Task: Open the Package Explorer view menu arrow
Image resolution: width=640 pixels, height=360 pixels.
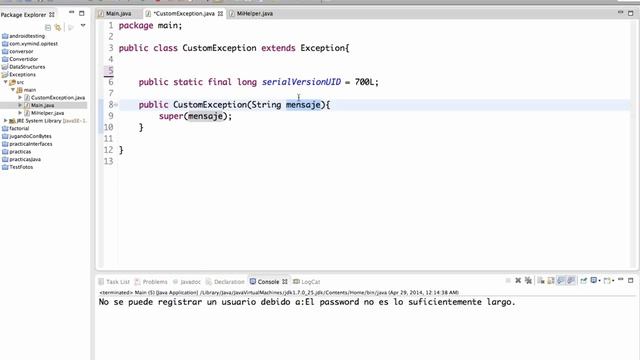Action: pos(83,26)
